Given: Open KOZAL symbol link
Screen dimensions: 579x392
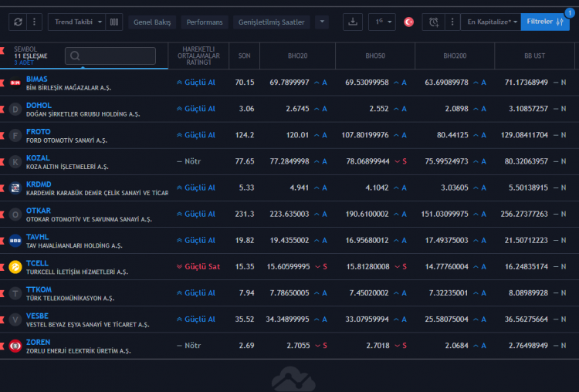Looking at the screenshot, I should tap(38, 158).
